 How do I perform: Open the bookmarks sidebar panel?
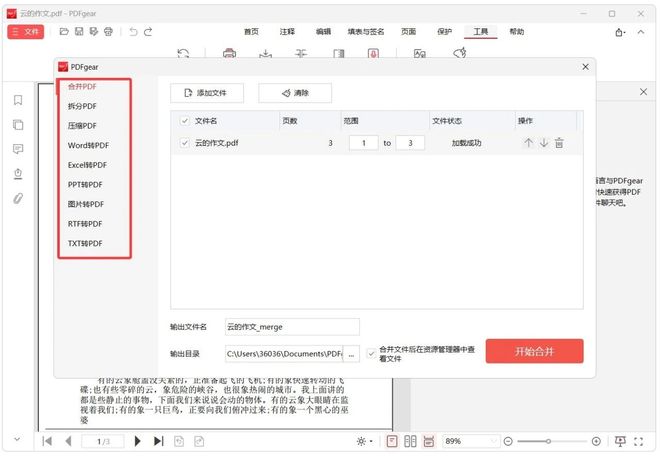pyautogui.click(x=18, y=100)
